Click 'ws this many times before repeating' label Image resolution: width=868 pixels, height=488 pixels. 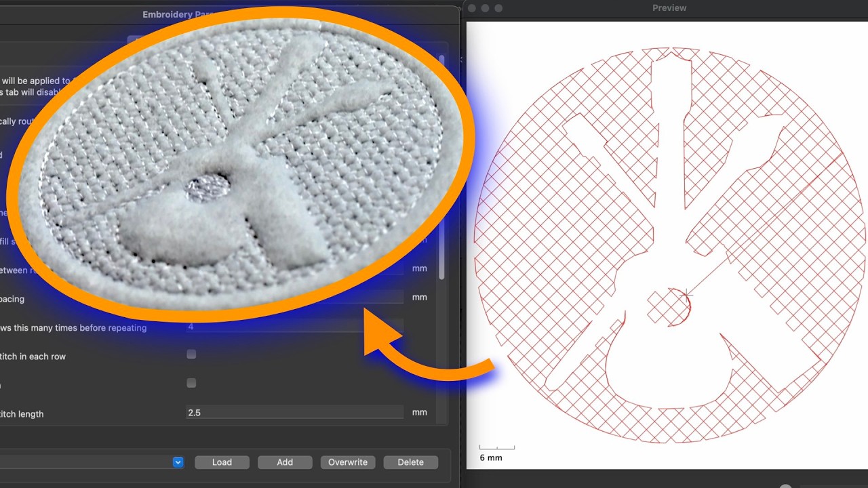(x=73, y=327)
